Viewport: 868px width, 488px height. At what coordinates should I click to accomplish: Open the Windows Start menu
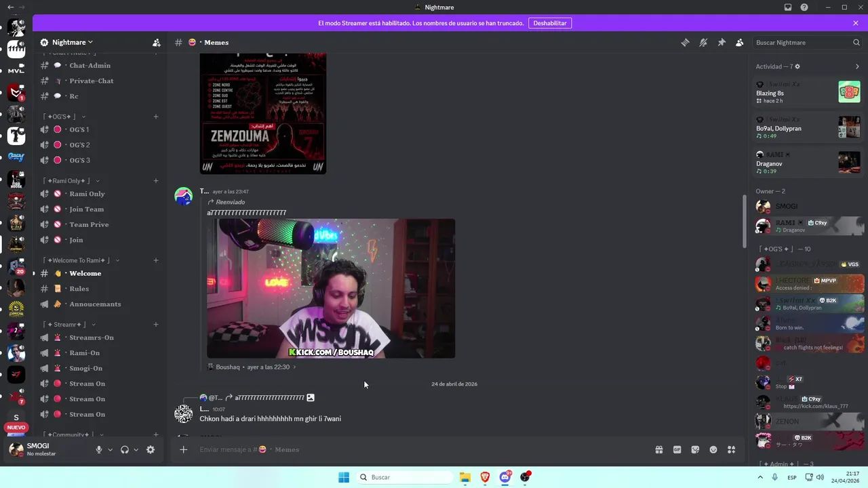click(x=344, y=477)
